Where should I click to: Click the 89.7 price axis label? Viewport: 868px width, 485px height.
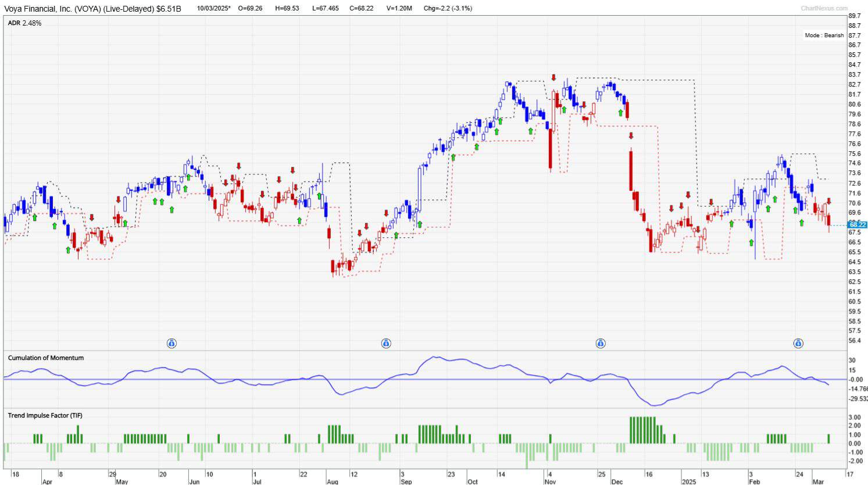[855, 16]
